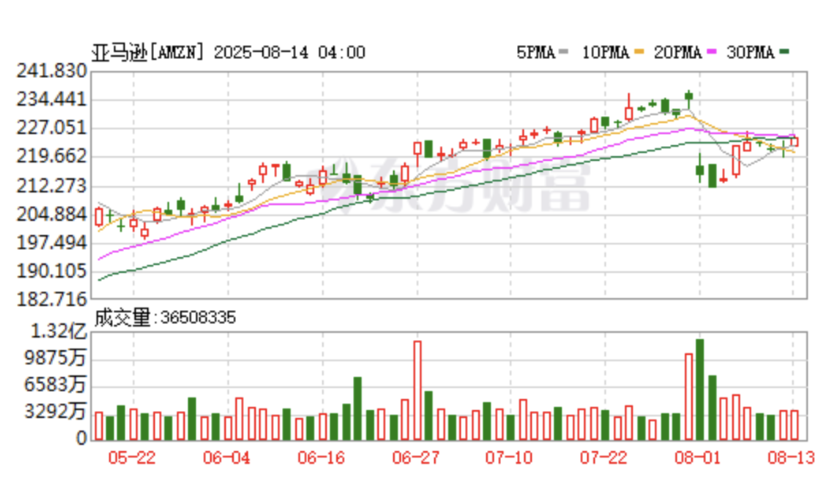This screenshot has height=500, width=820.
Task: Select the gray 5PMA color marker
Action: [x=563, y=52]
